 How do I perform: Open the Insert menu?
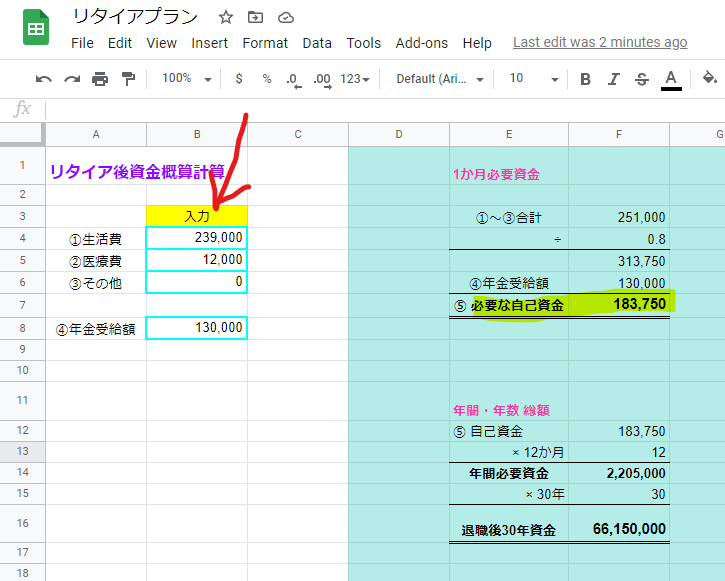tap(209, 43)
